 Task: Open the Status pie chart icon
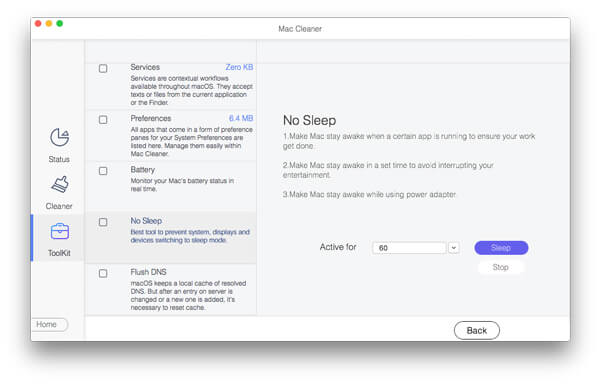pos(60,137)
